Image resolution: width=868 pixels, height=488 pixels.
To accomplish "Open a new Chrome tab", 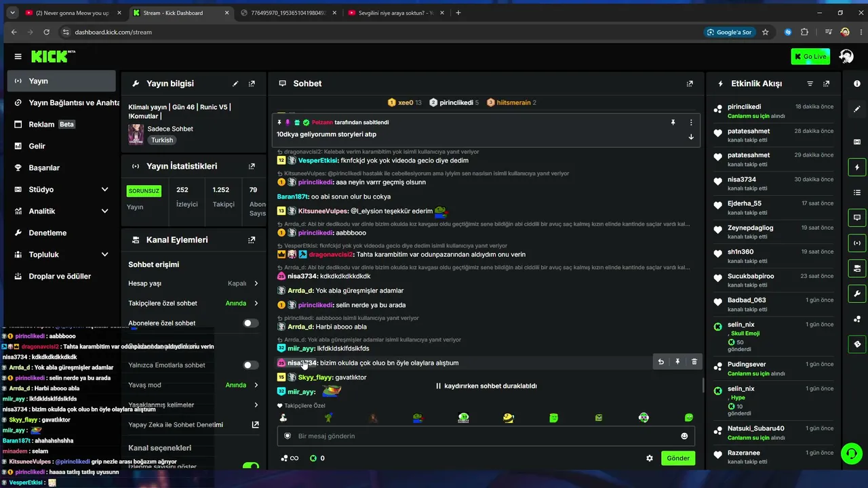I will coord(458,12).
